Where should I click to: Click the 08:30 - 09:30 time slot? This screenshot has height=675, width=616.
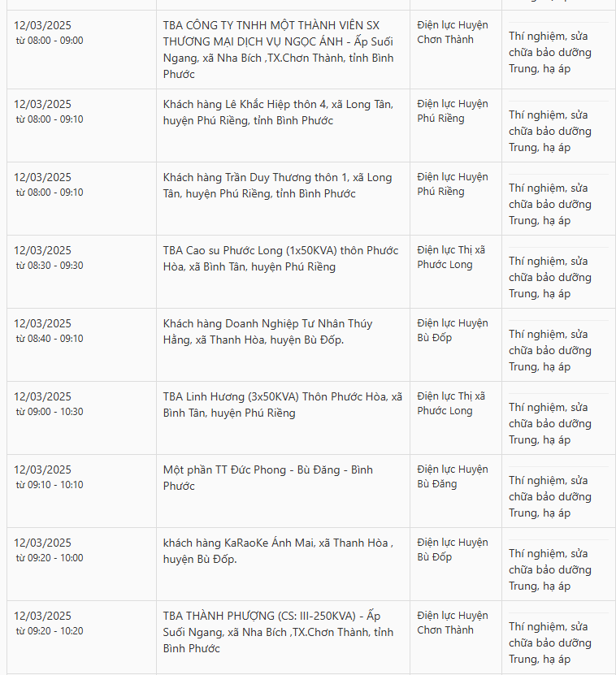[50, 266]
